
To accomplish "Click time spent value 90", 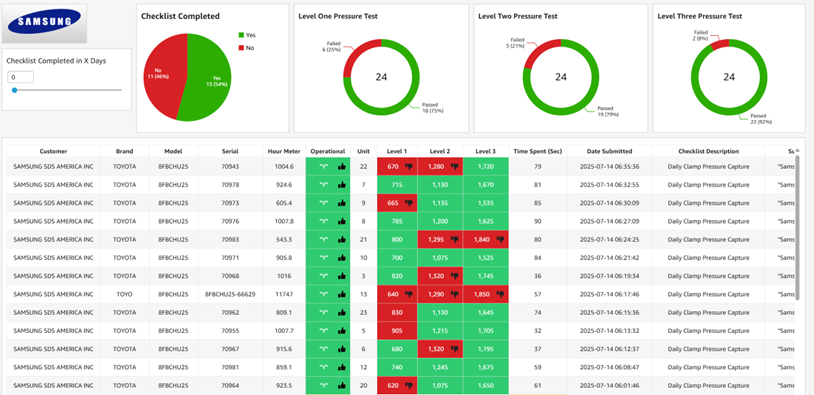I will (x=538, y=221).
